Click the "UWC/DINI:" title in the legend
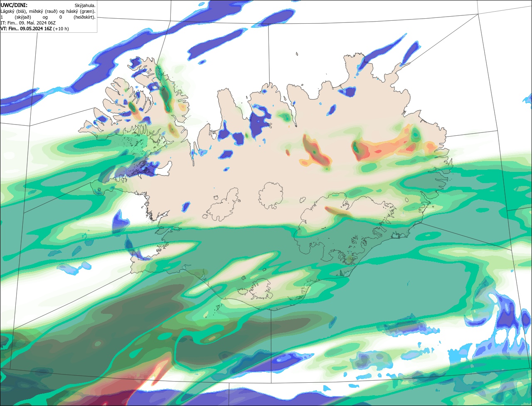 click(14, 5)
